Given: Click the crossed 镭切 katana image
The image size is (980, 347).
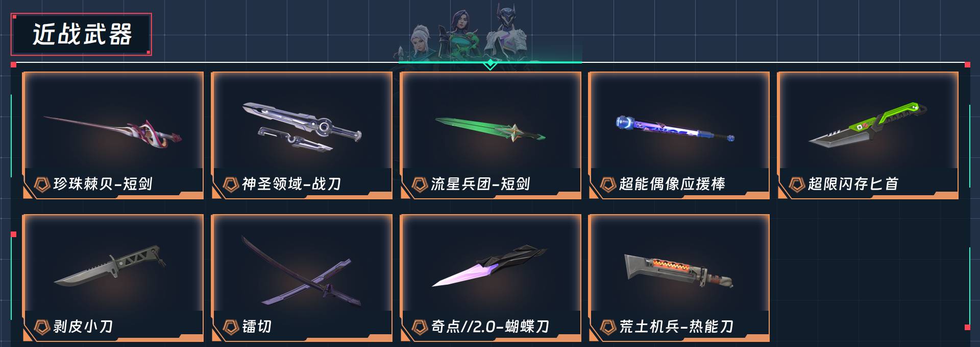Looking at the screenshot, I should coord(301,271).
